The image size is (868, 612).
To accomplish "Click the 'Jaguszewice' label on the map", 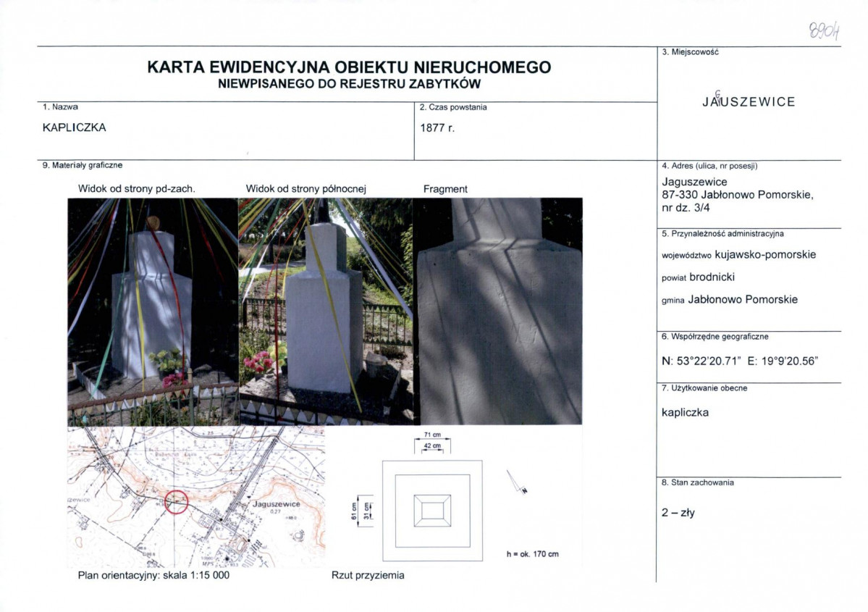I will [277, 504].
